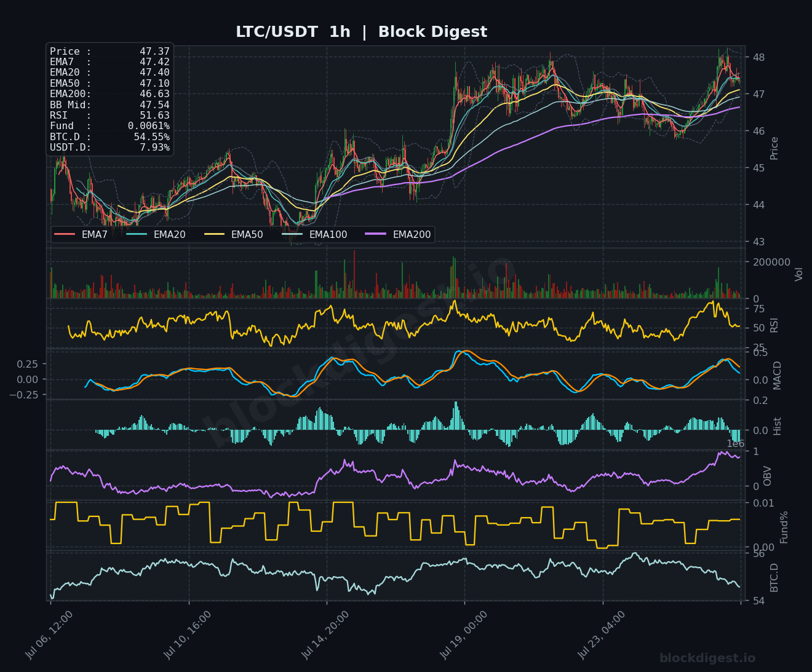This screenshot has width=812, height=672.
Task: Select the Price 47.37 readout
Action: click(x=109, y=52)
